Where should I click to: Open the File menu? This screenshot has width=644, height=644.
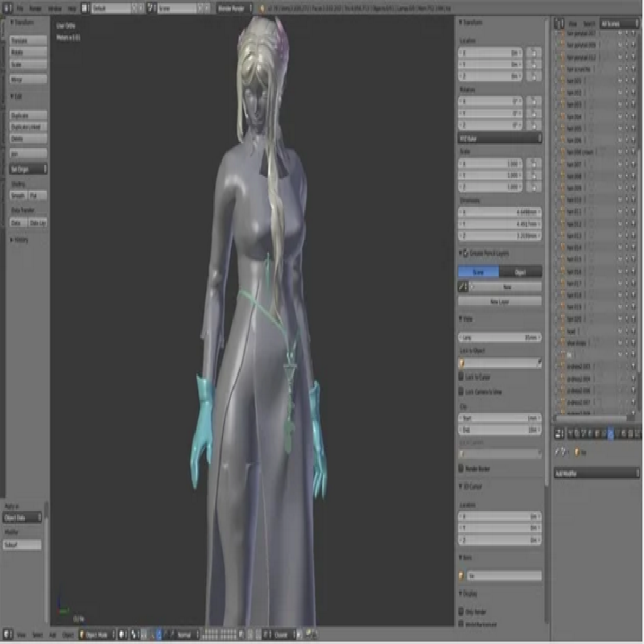[x=19, y=6]
